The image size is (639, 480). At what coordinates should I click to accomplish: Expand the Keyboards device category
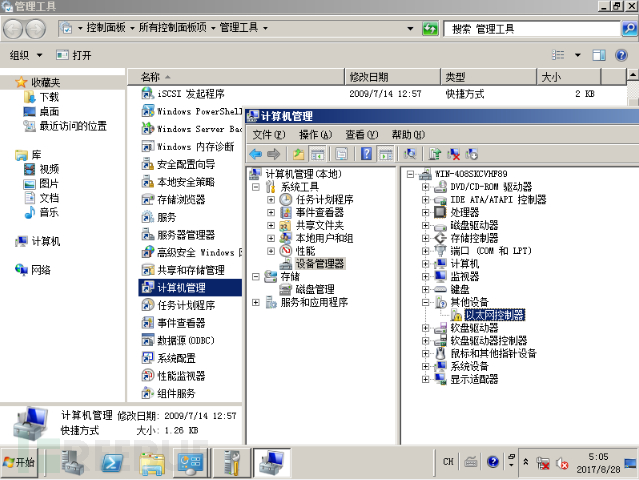click(425, 290)
